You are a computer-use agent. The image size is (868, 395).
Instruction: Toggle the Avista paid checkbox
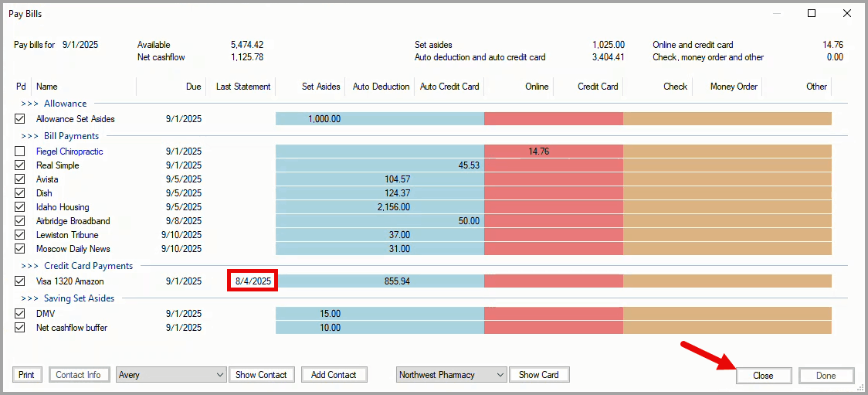point(20,179)
